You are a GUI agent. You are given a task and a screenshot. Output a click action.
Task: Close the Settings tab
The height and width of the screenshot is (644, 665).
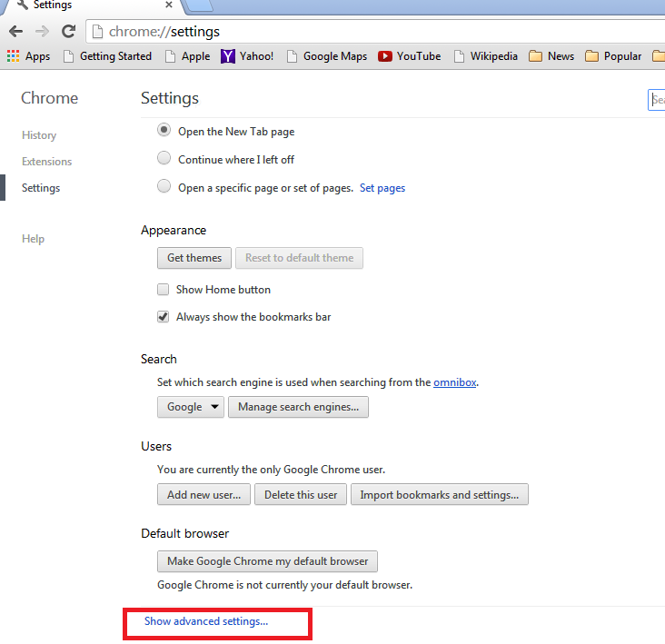tap(169, 5)
